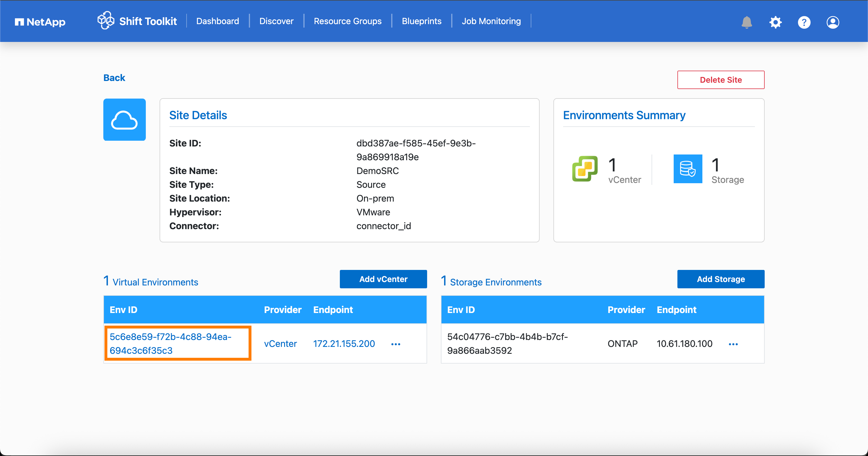868x456 pixels.
Task: Click the Environments Summary heading
Action: 624,115
